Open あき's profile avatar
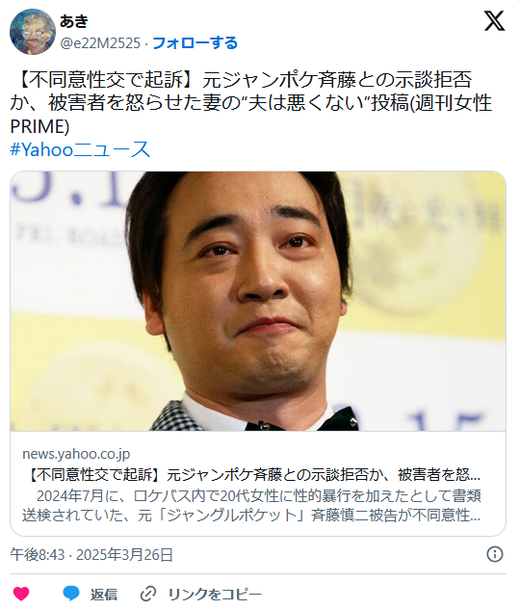 (x=33, y=32)
